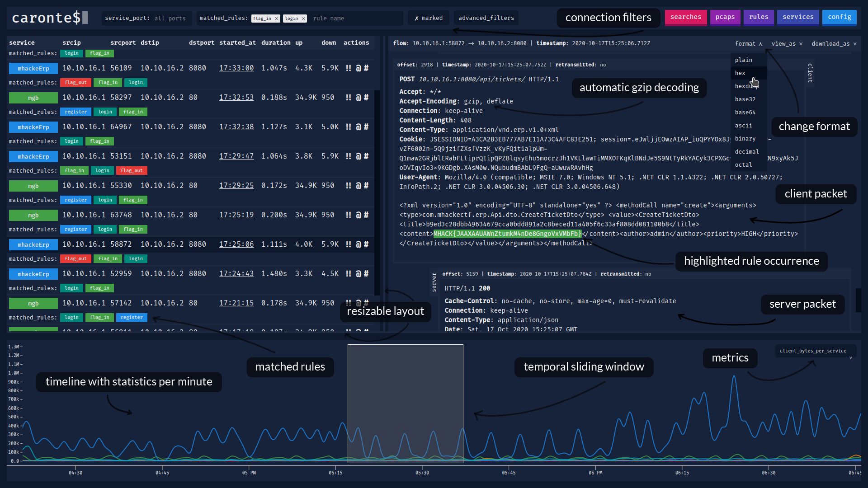Expand the download_as dropdown

(x=834, y=44)
